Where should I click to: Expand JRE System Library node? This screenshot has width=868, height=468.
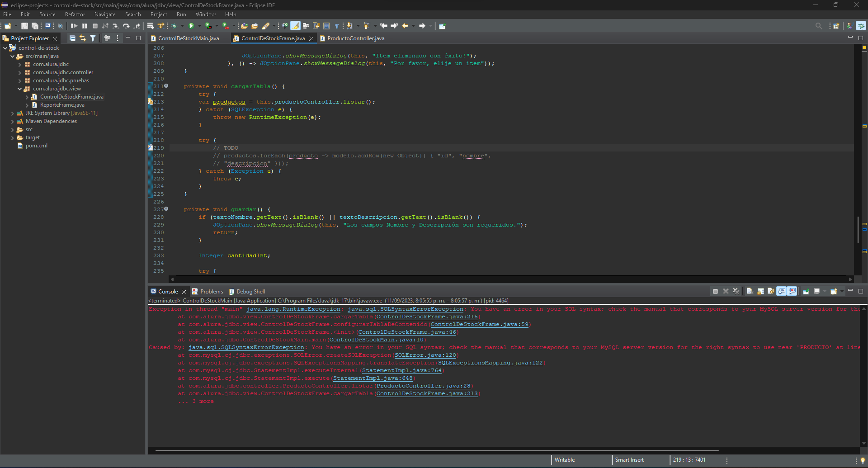[13, 113]
